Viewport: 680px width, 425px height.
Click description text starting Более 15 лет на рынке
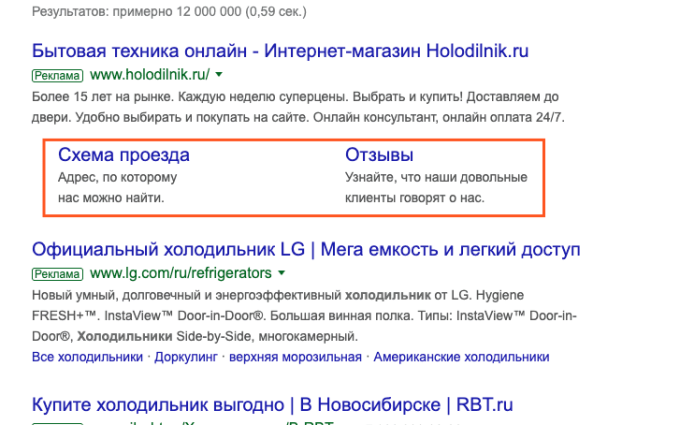pyautogui.click(x=298, y=107)
